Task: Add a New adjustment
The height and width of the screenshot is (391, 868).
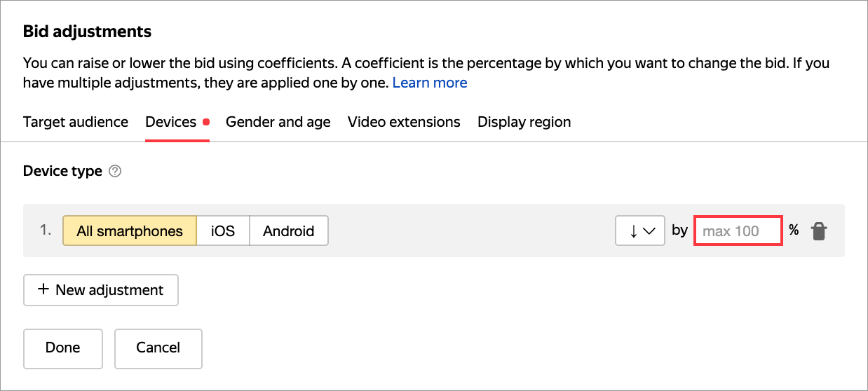Action: (101, 290)
